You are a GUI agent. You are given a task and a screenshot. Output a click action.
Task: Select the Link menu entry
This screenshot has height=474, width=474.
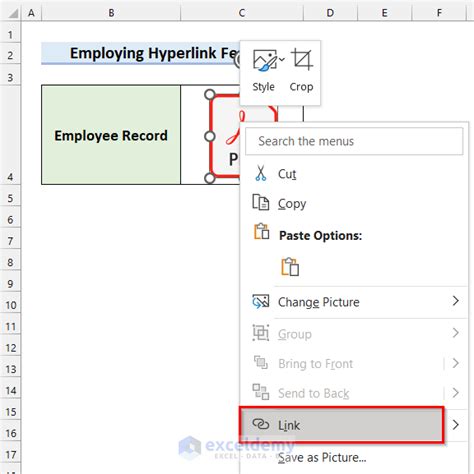[x=342, y=425]
